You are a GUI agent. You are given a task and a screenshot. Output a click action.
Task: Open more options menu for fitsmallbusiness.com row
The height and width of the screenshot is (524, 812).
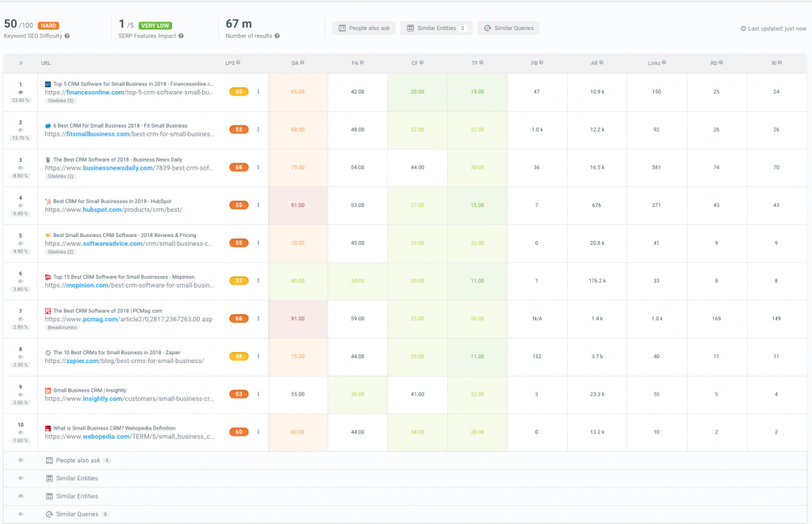pos(258,129)
